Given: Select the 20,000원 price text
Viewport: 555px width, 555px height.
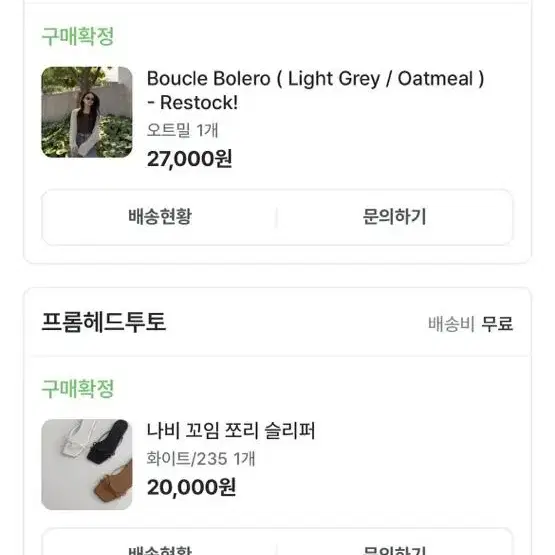Looking at the screenshot, I should pyautogui.click(x=191, y=487).
